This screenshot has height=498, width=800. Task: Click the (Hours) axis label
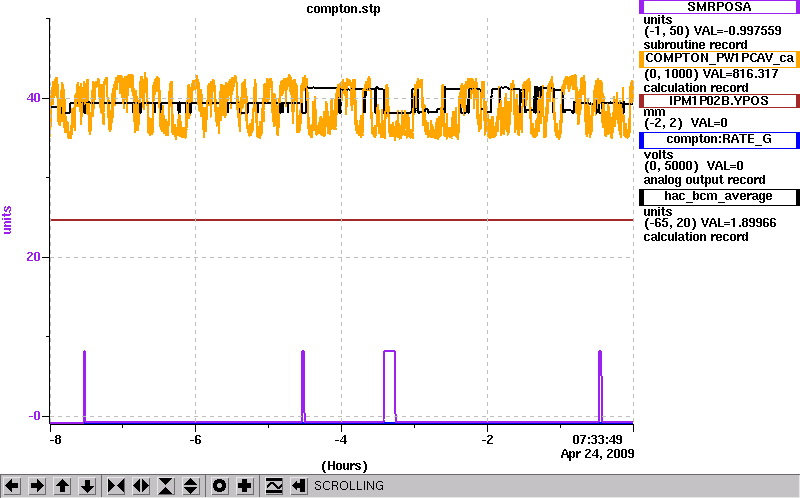pos(344,466)
